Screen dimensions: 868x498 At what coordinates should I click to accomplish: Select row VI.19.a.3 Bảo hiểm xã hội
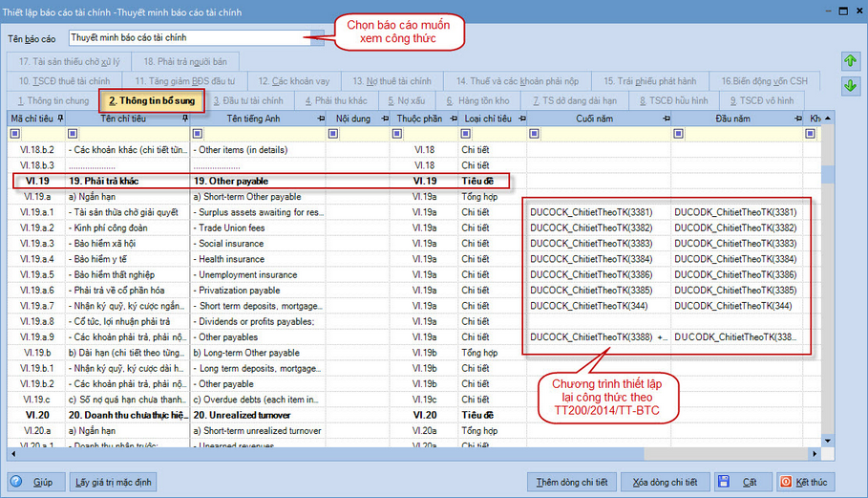tap(414, 243)
